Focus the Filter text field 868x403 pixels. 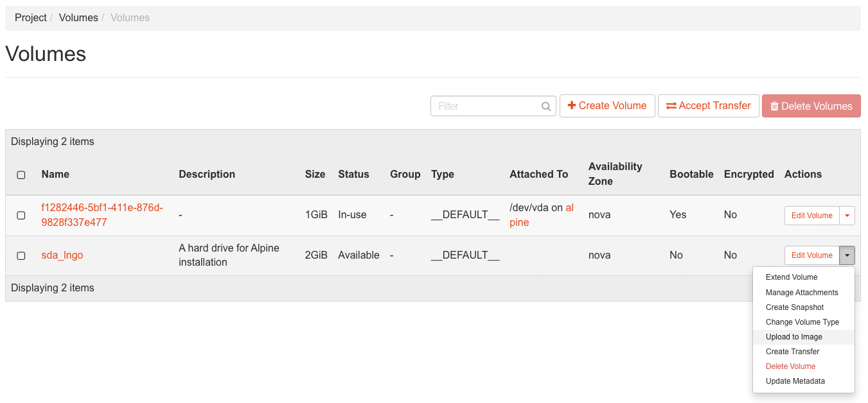[x=485, y=107]
